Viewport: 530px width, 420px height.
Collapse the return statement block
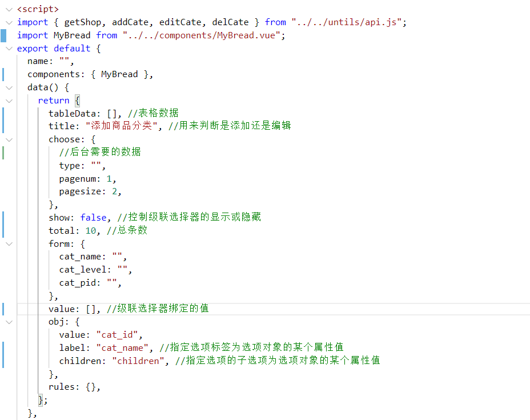(8, 101)
